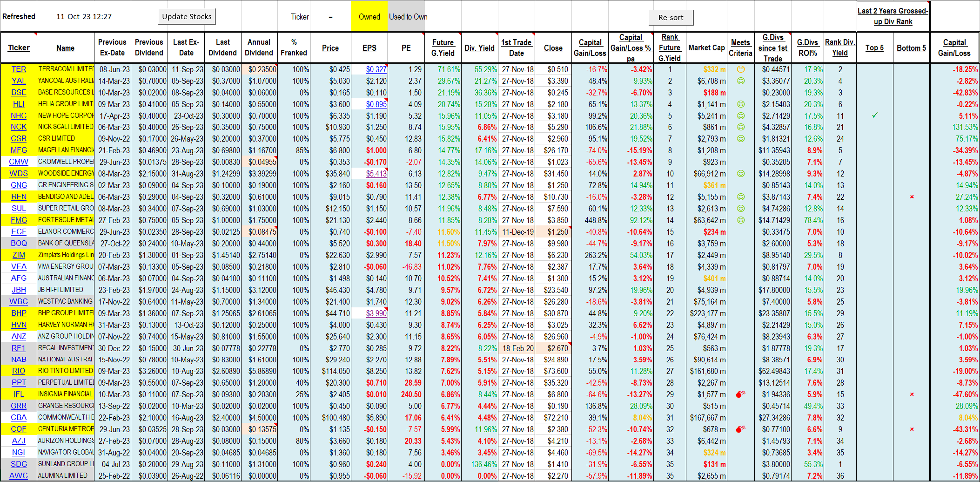Open the BHP ticker link

pos(19,313)
